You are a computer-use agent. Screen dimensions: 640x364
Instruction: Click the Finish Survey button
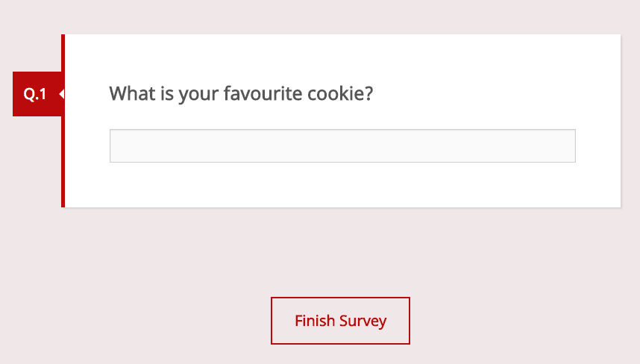click(340, 321)
